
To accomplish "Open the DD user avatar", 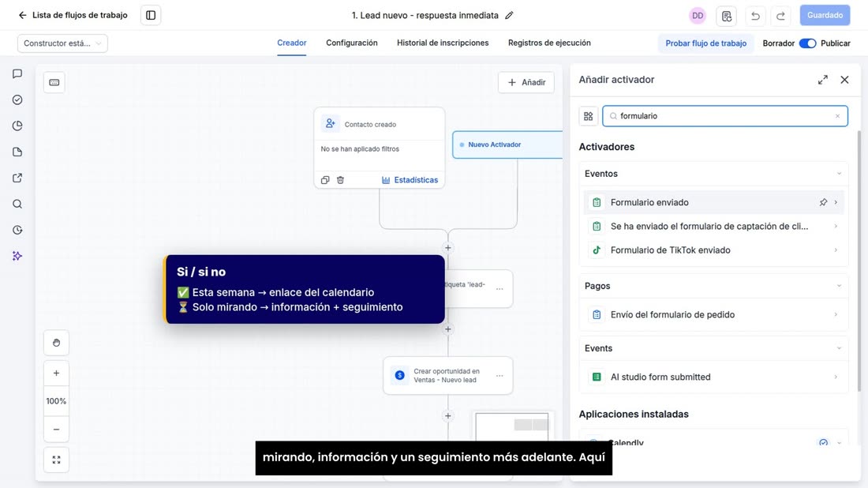I will tap(698, 16).
